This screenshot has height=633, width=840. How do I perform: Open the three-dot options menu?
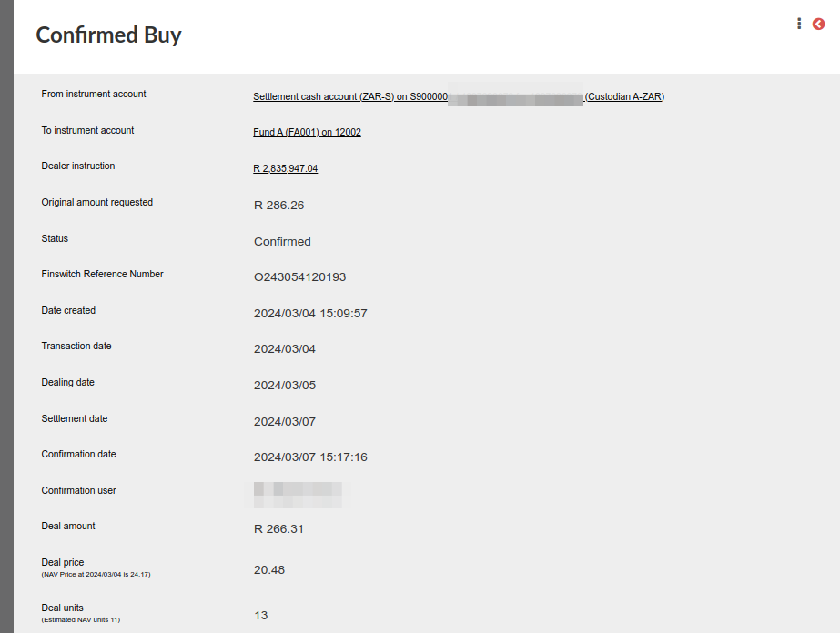click(x=799, y=24)
